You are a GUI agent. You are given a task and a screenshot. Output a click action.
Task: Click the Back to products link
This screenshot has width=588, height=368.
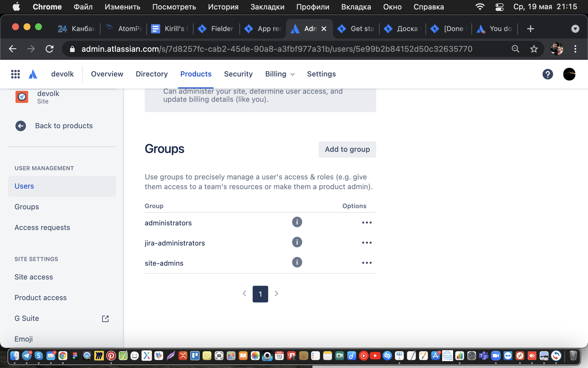pyautogui.click(x=64, y=126)
